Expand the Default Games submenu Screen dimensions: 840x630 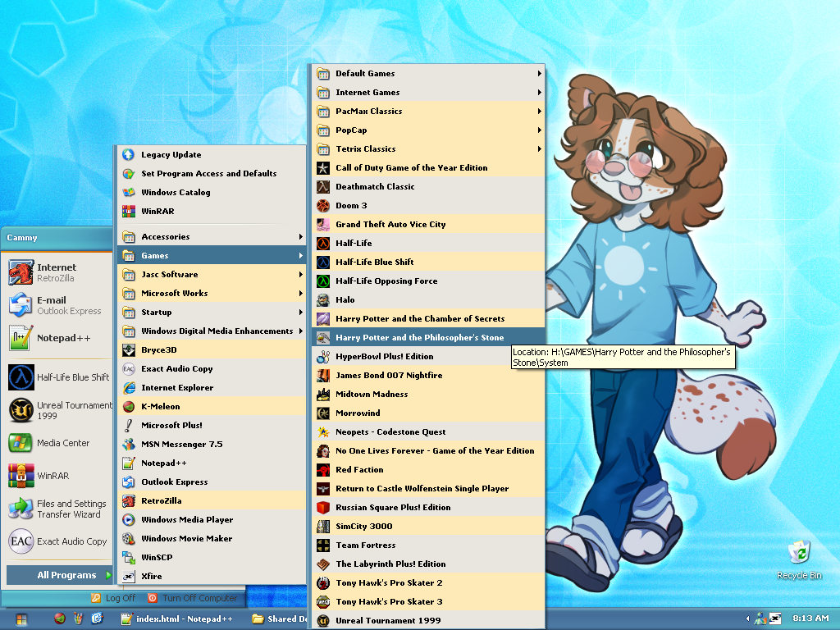point(365,73)
